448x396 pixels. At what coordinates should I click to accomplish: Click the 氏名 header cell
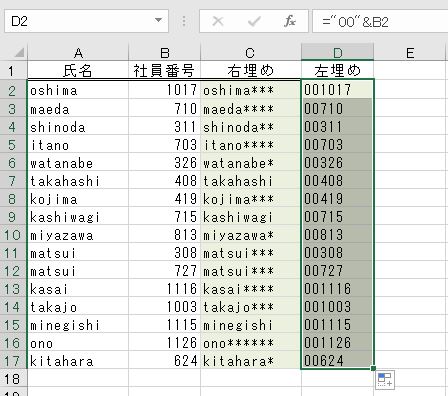tap(78, 70)
